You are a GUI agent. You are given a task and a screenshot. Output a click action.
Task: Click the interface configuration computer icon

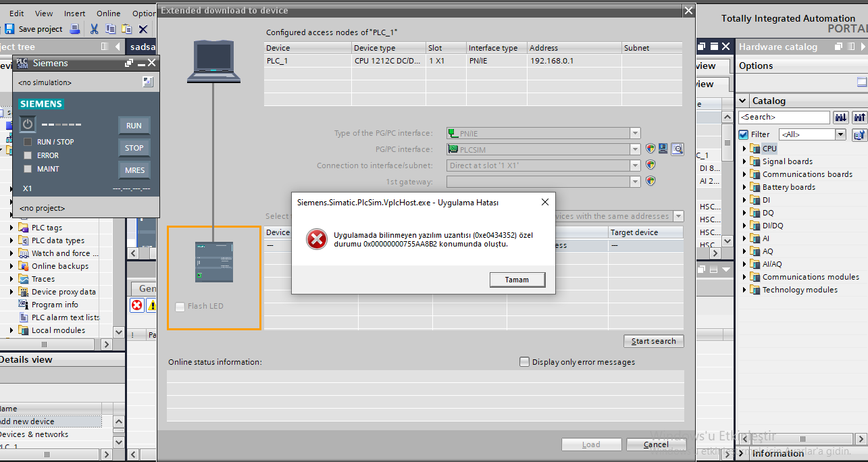(x=663, y=149)
